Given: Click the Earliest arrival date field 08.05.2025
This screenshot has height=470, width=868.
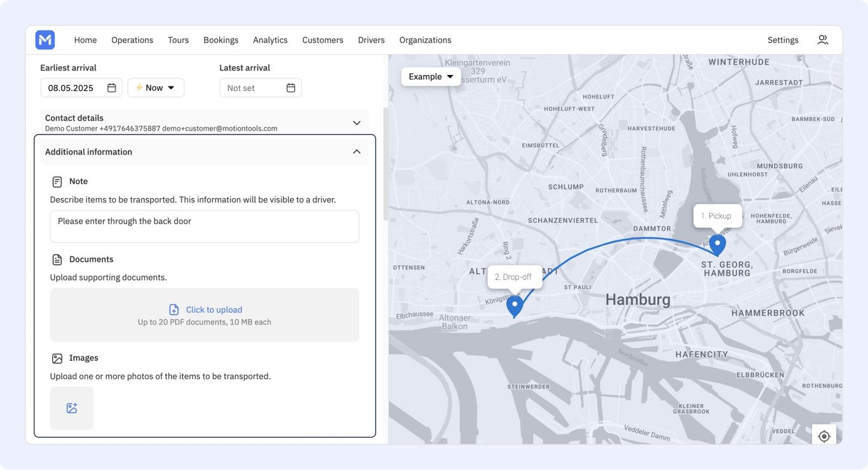Looking at the screenshot, I should click(81, 88).
